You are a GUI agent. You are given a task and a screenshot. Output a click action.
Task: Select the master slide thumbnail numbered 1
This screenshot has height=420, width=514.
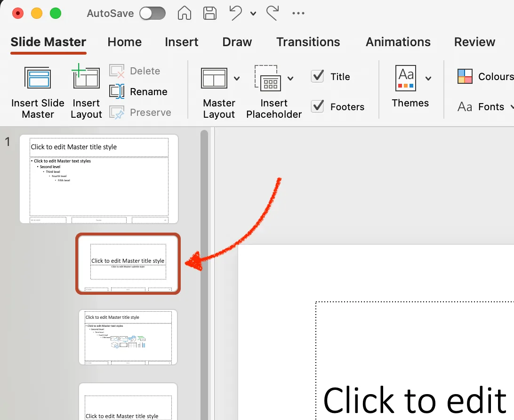99,179
